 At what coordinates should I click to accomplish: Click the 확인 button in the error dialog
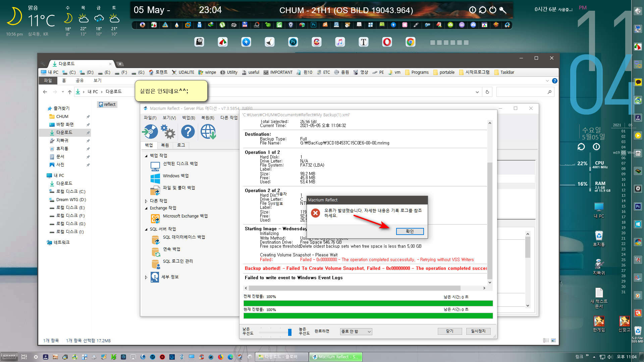click(x=410, y=231)
